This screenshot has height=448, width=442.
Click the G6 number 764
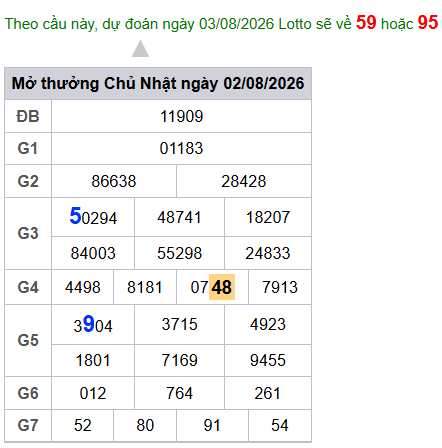pyautogui.click(x=180, y=393)
